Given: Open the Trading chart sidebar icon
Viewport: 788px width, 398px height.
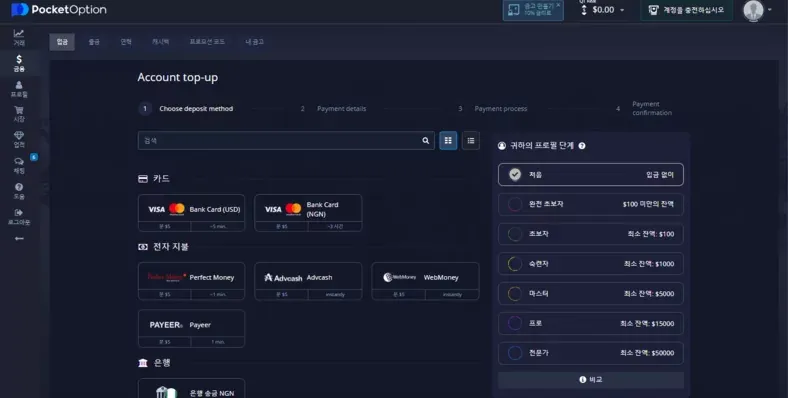Looking at the screenshot, I should [19, 37].
